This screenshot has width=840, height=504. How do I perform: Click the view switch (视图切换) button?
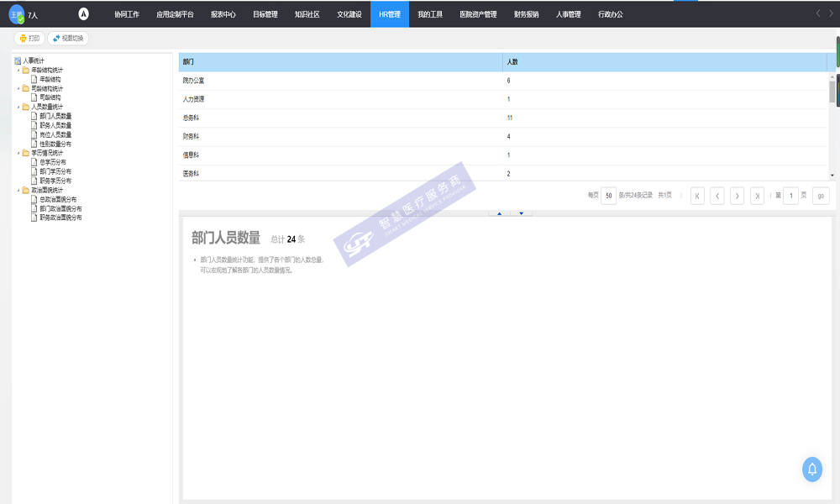pos(67,39)
